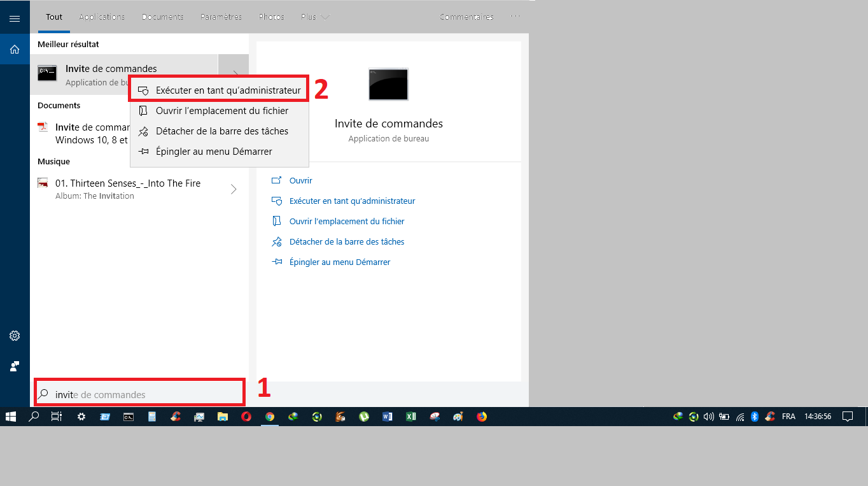Click the volume speaker icon in the tray
This screenshot has width=868, height=486.
point(709,417)
